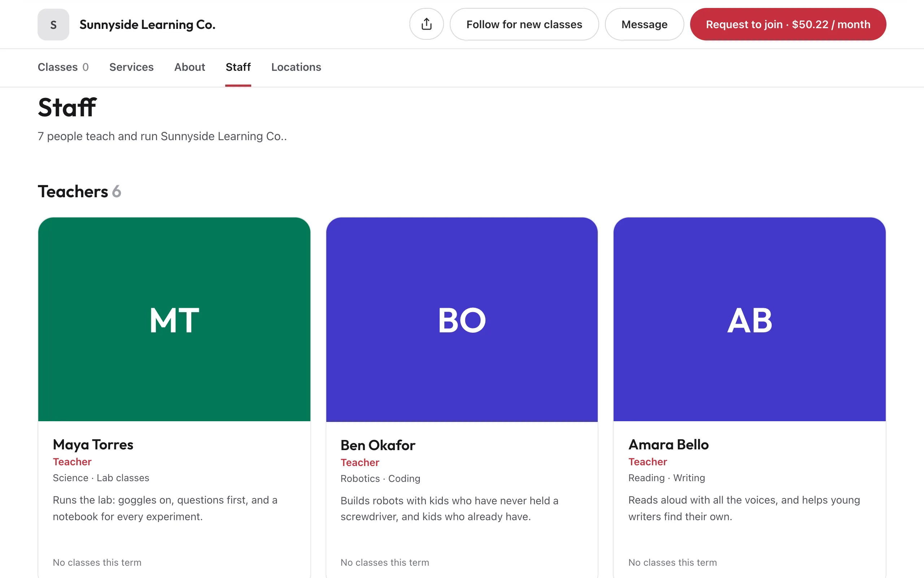Viewport: 924px width, 578px height.
Task: Click 'No classes this term' on Amara's card
Action: click(673, 562)
